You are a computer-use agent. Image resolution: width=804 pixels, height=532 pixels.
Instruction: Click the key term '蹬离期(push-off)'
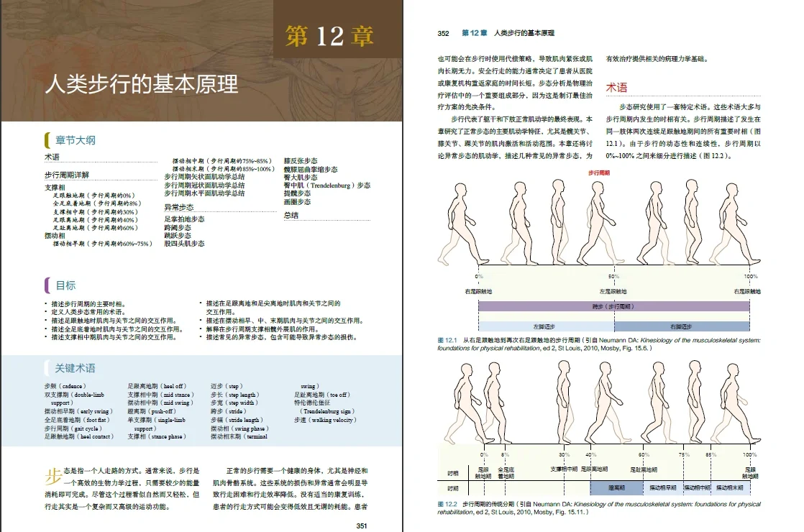point(152,411)
